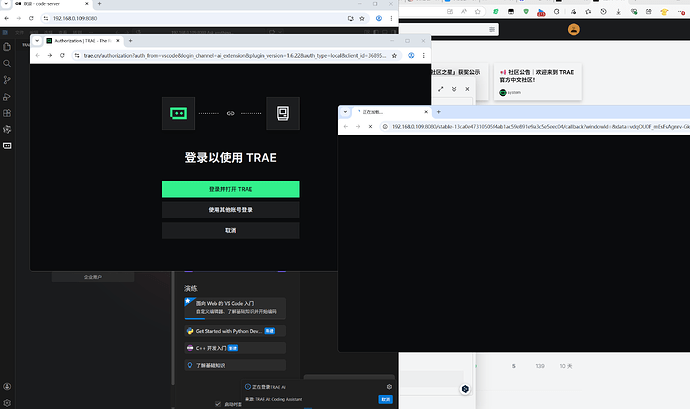
Task: Open 面向 Web 的 VS Code 入门 walkthrough
Action: [x=235, y=308]
